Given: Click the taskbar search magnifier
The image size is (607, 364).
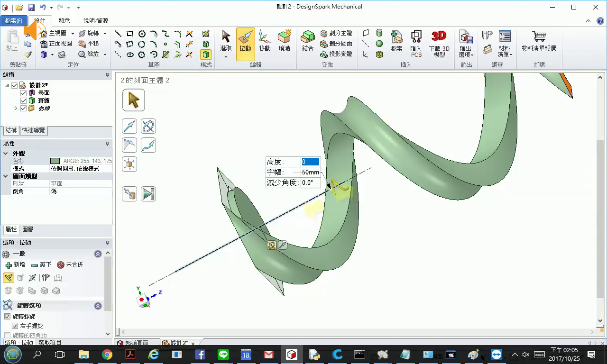Looking at the screenshot, I should pos(37,354).
